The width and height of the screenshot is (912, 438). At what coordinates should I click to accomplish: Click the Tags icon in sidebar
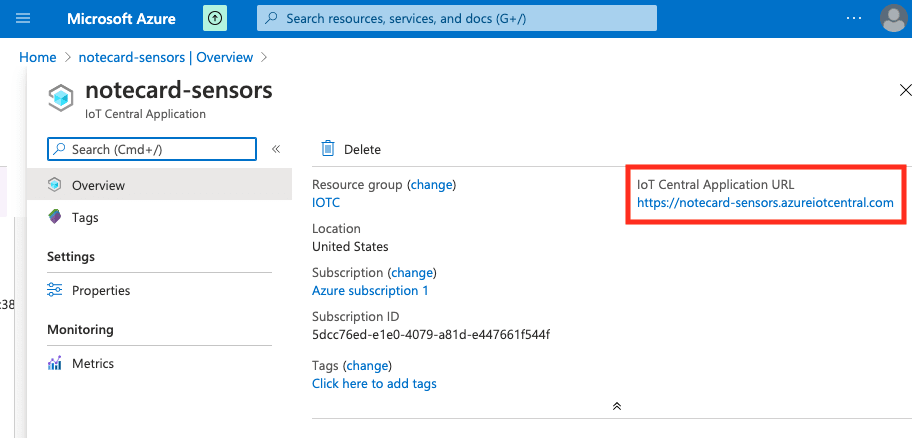tap(55, 218)
